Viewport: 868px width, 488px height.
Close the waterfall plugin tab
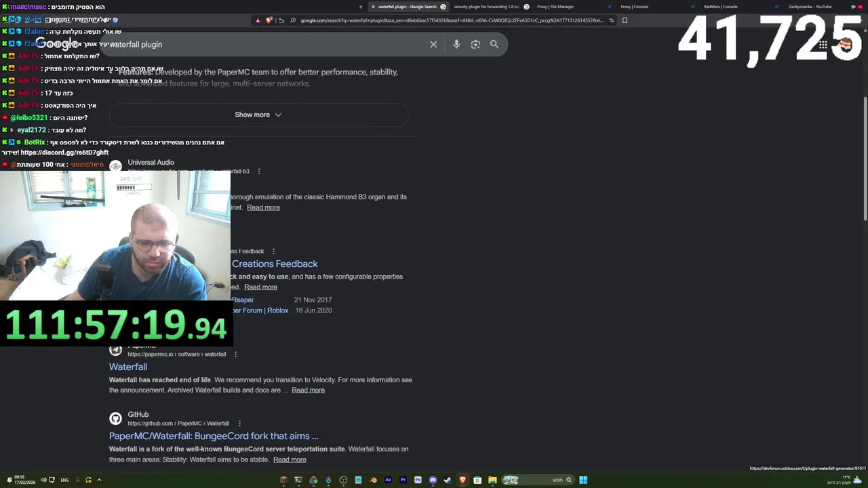[373, 7]
